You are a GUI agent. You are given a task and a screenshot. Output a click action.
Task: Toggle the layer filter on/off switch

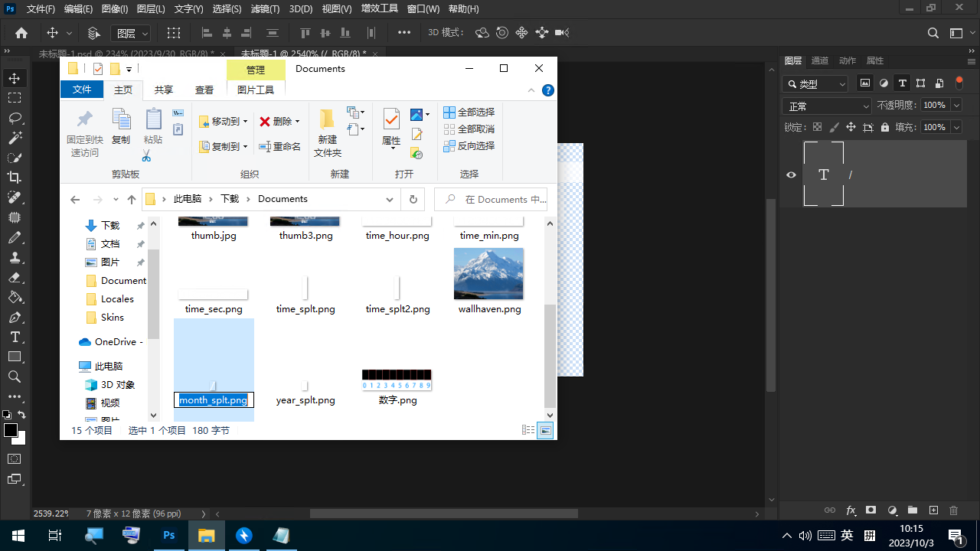pos(959,83)
